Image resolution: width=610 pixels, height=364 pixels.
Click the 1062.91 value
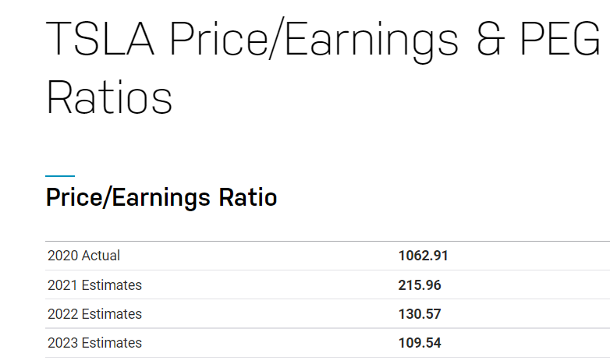click(424, 256)
